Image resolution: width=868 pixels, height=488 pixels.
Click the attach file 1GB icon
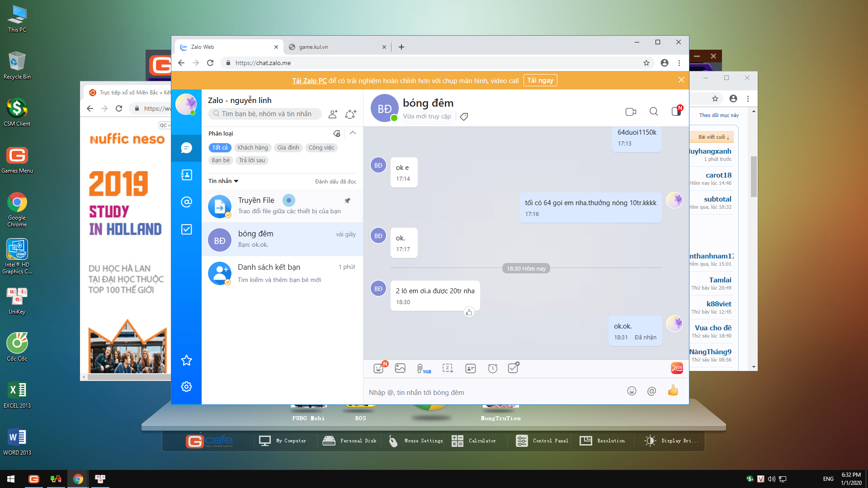pyautogui.click(x=423, y=369)
